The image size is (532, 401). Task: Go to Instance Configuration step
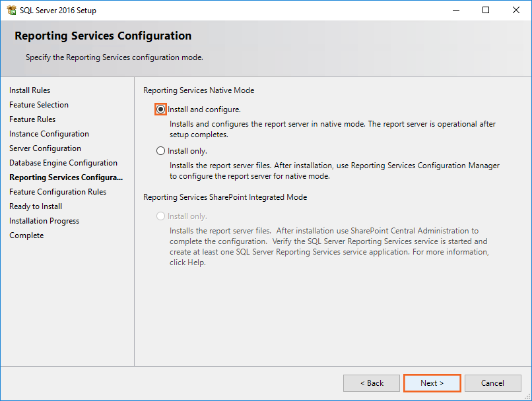(49, 134)
